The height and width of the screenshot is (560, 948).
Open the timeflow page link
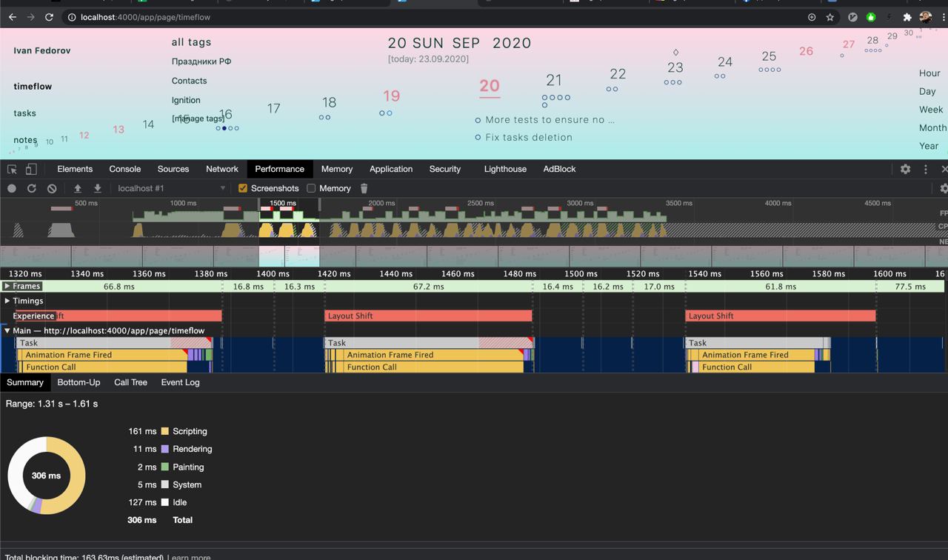coord(33,87)
